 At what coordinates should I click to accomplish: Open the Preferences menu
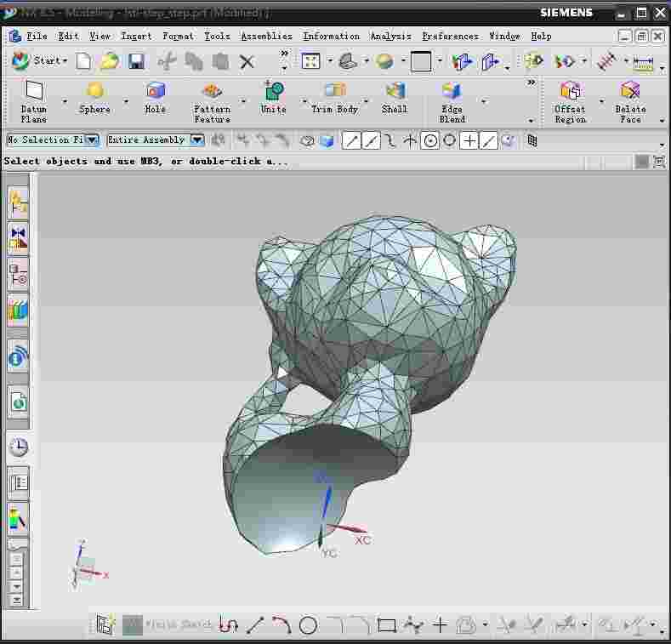[x=450, y=36]
